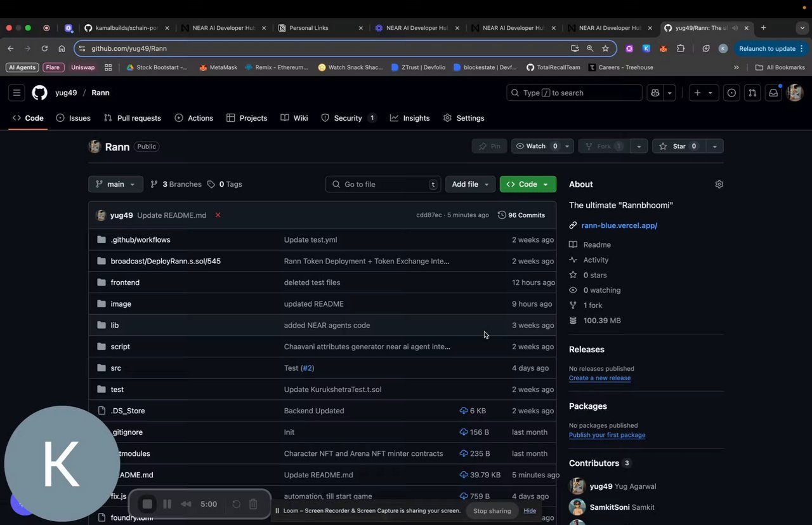812x525 pixels.
Task: Open the frontend folder
Action: 125,282
